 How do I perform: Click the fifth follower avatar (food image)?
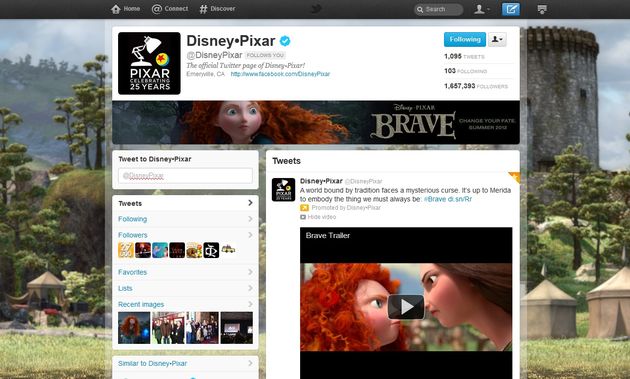(x=194, y=250)
